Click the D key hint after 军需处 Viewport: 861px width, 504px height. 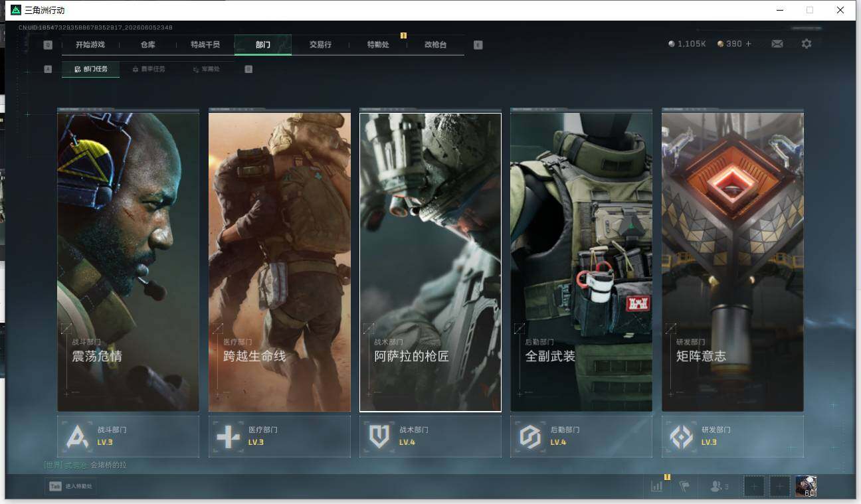click(248, 69)
